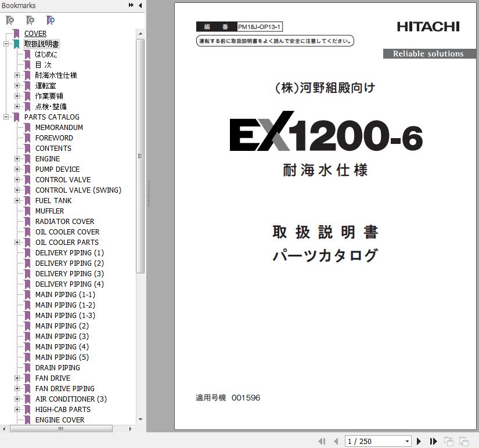479x448 pixels.
Task: Open the FOREWORD bookmark
Action: point(54,138)
